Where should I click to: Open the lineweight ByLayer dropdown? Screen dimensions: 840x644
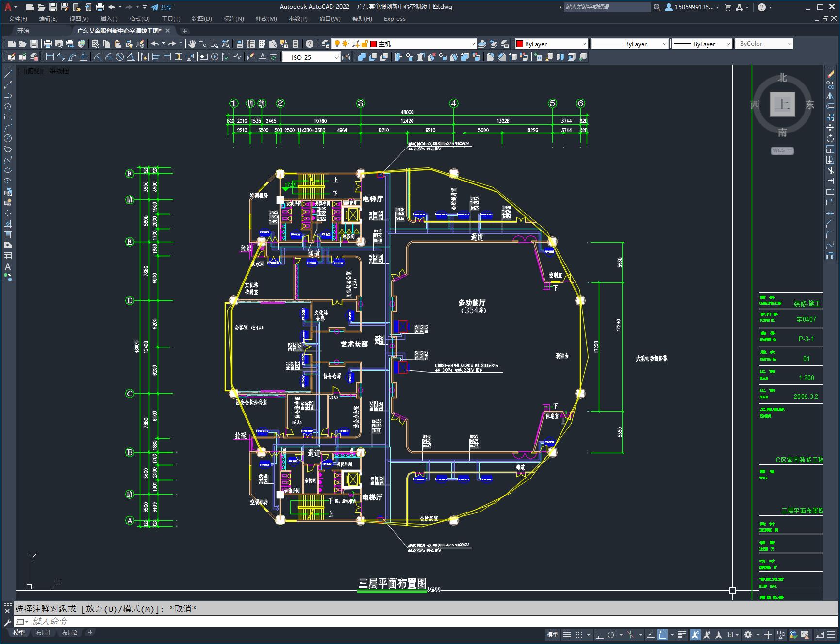point(702,44)
